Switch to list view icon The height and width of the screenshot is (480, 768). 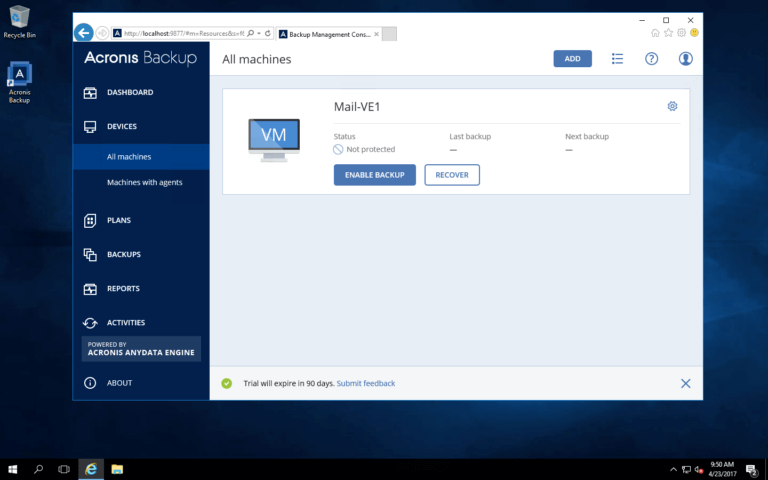coord(617,59)
